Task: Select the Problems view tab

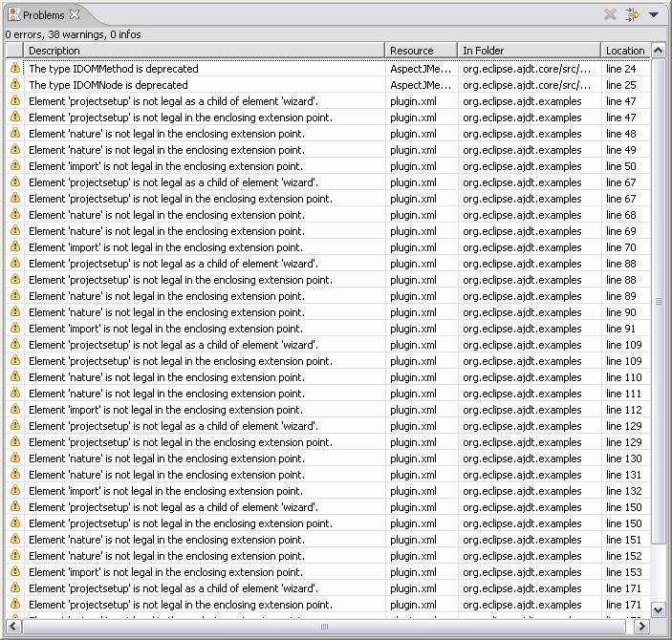Action: [43, 15]
